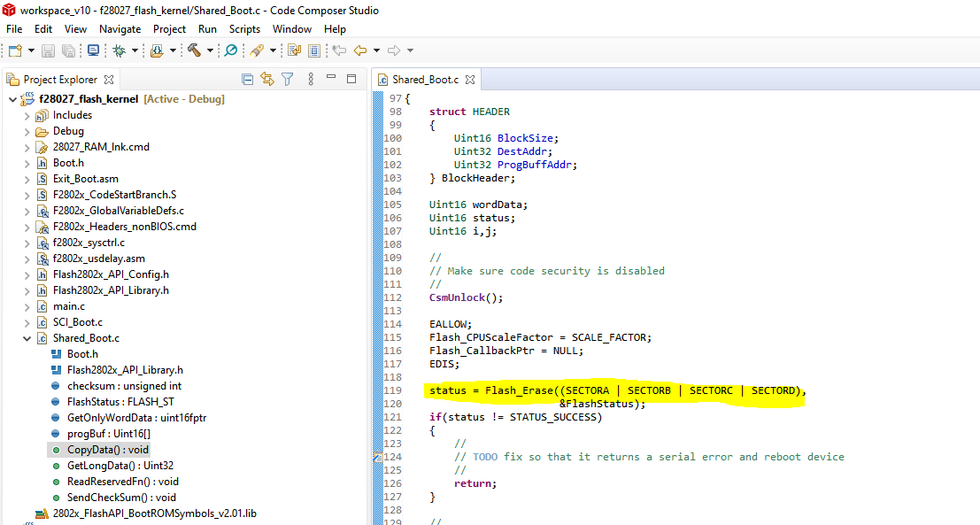The image size is (980, 525).
Task: Open the Debug dropdown arrow
Action: tap(135, 50)
